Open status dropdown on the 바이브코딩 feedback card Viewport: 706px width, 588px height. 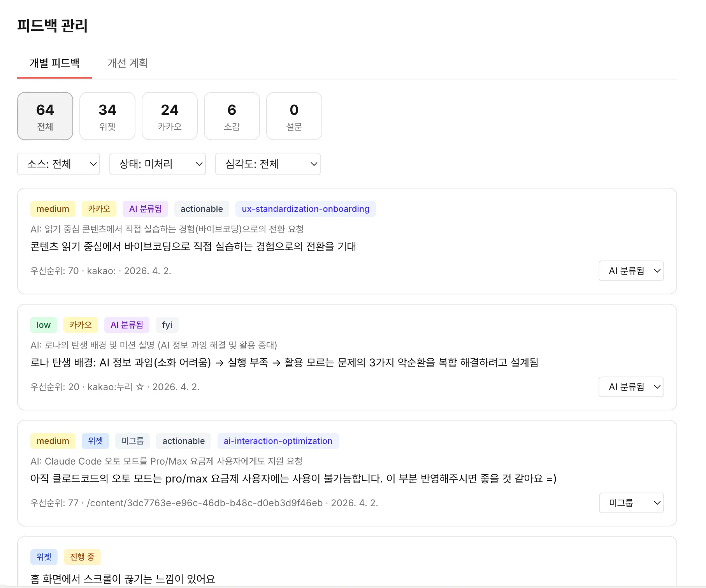click(631, 271)
